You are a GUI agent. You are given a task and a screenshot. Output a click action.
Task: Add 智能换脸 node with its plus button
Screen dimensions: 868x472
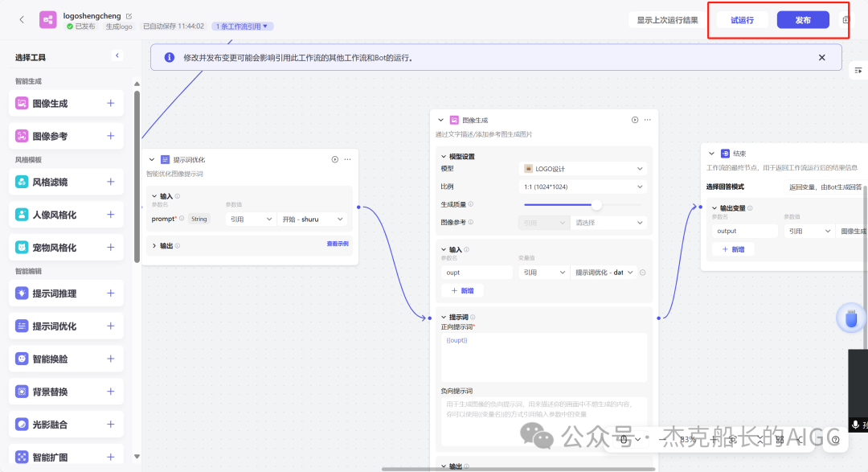(x=111, y=359)
